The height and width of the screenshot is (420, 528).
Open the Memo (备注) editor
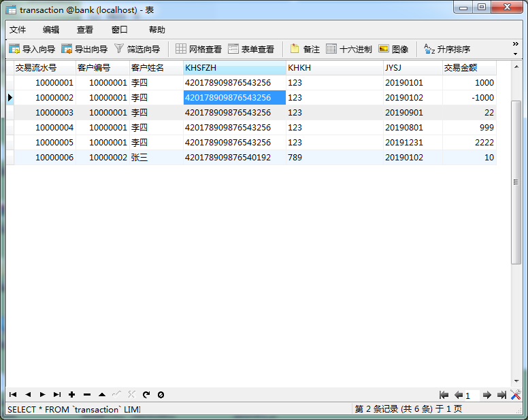305,49
